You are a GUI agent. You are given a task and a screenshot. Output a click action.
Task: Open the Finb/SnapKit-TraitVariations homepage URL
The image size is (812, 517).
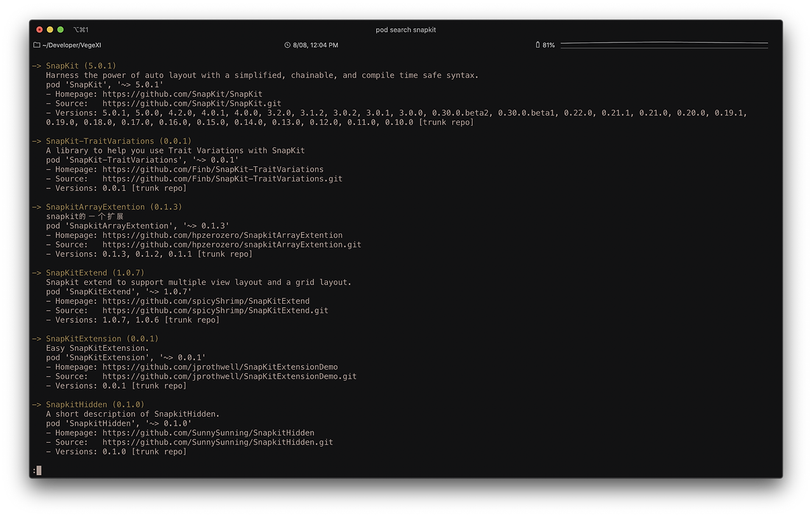point(213,169)
